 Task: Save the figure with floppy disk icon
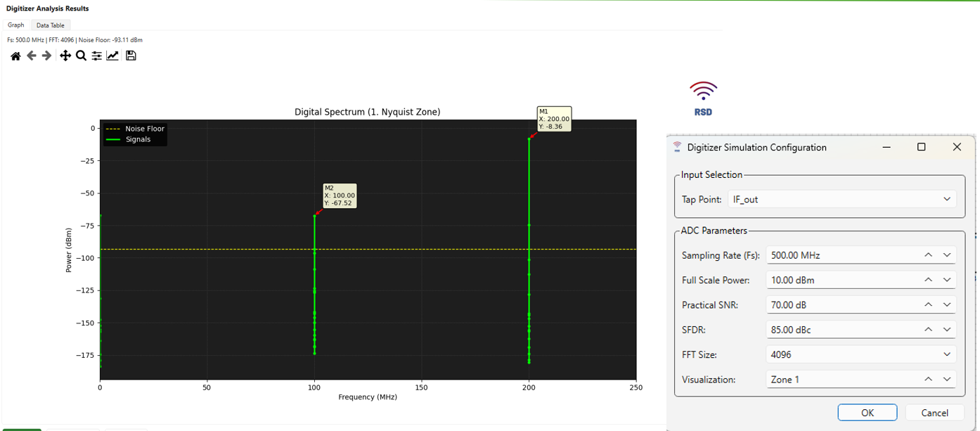point(131,56)
